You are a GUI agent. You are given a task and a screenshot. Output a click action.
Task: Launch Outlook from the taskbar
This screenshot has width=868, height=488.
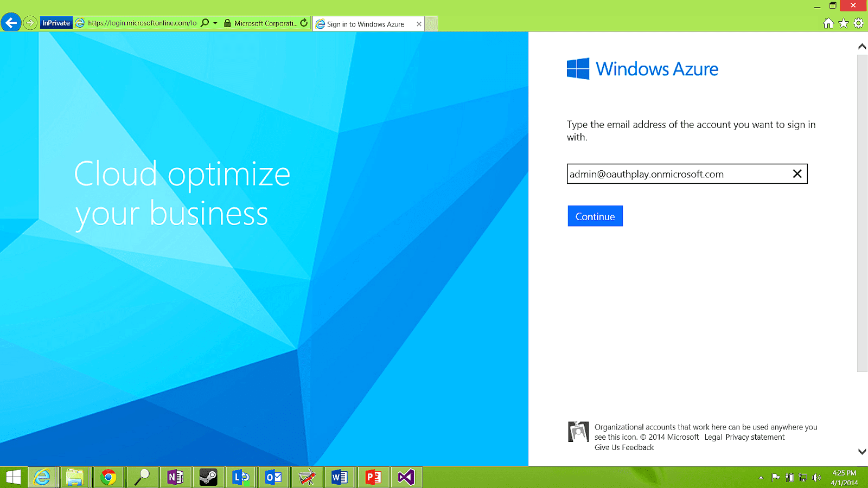(x=274, y=477)
